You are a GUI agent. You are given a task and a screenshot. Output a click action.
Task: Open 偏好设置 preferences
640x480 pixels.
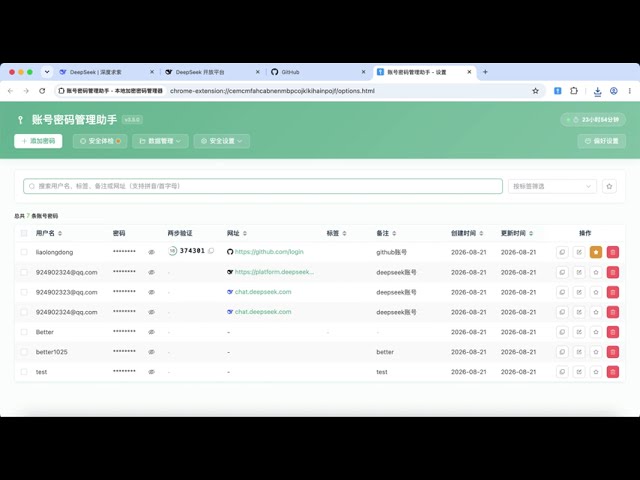click(602, 141)
